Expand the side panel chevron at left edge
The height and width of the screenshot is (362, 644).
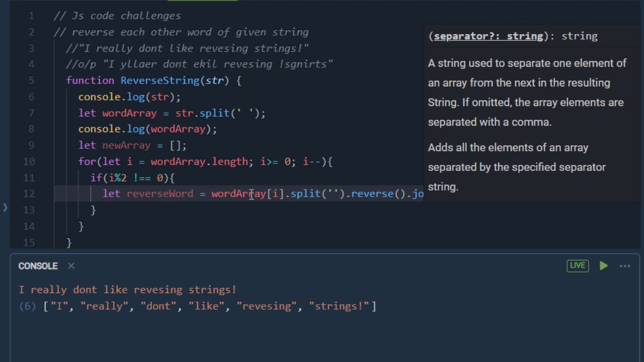[5, 207]
